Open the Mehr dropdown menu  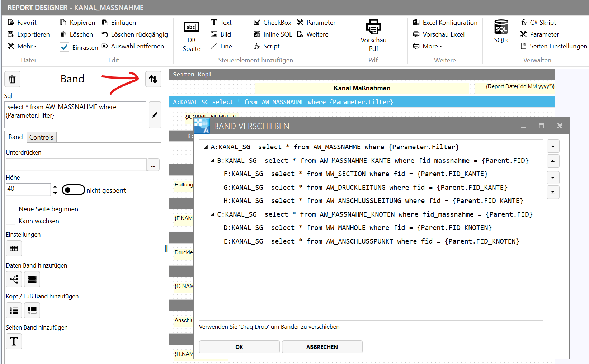pos(22,46)
